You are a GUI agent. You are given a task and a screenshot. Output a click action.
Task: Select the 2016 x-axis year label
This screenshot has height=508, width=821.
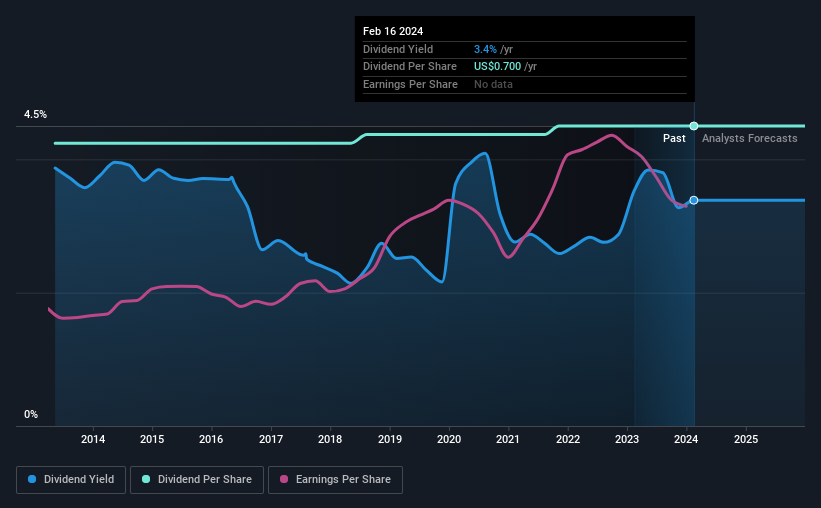211,439
